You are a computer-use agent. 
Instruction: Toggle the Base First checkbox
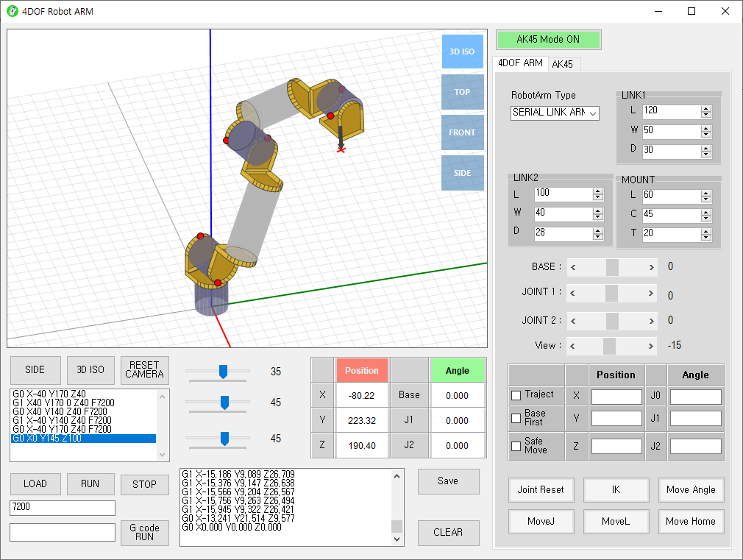coord(516,418)
